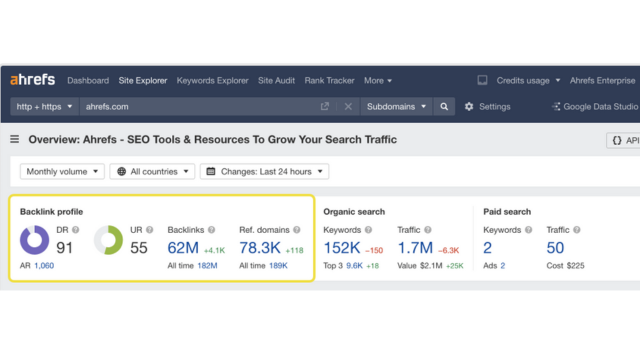Open Keywords Explorer
The height and width of the screenshot is (360, 640).
pos(212,80)
